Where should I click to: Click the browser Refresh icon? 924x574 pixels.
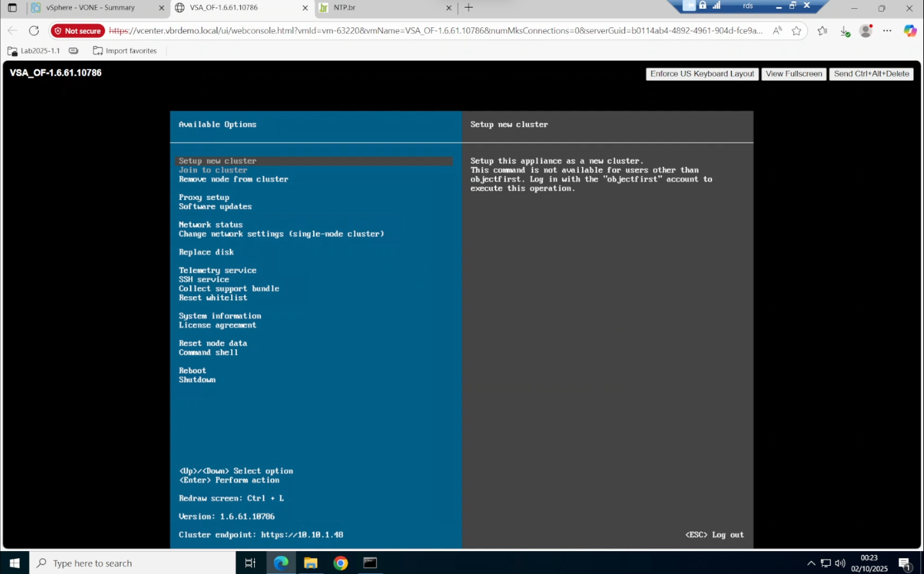coord(34,31)
